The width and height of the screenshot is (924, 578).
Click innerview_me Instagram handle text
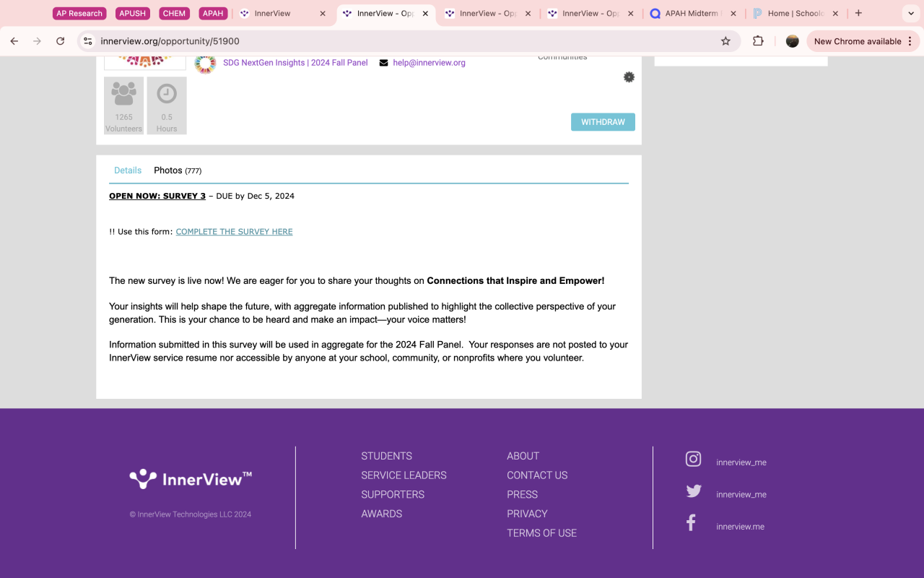[741, 462]
